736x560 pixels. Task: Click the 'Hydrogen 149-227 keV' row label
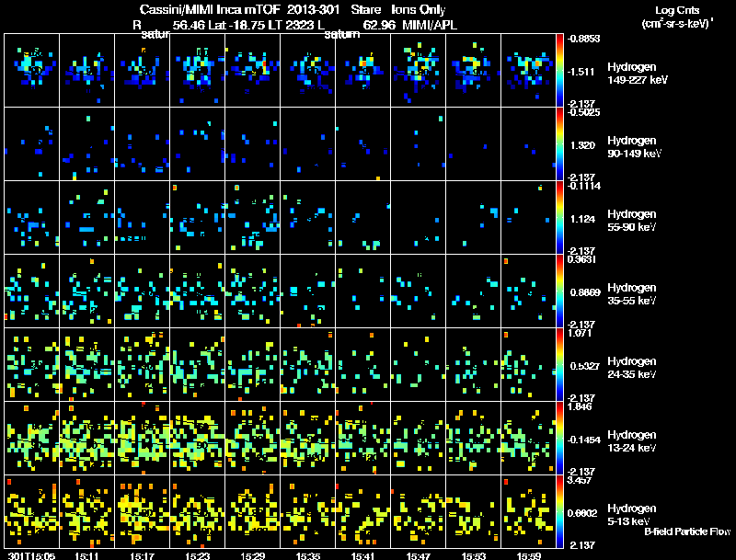(638, 74)
